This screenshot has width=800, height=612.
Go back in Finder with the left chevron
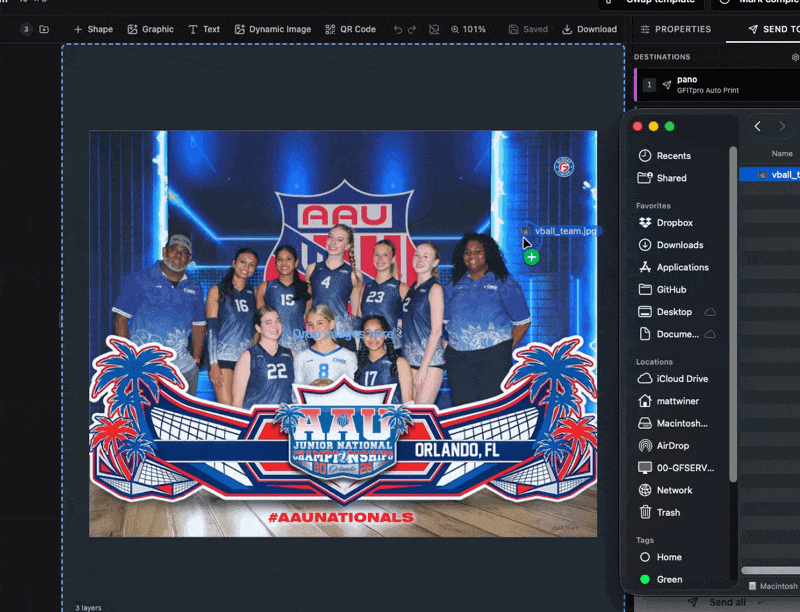point(758,126)
